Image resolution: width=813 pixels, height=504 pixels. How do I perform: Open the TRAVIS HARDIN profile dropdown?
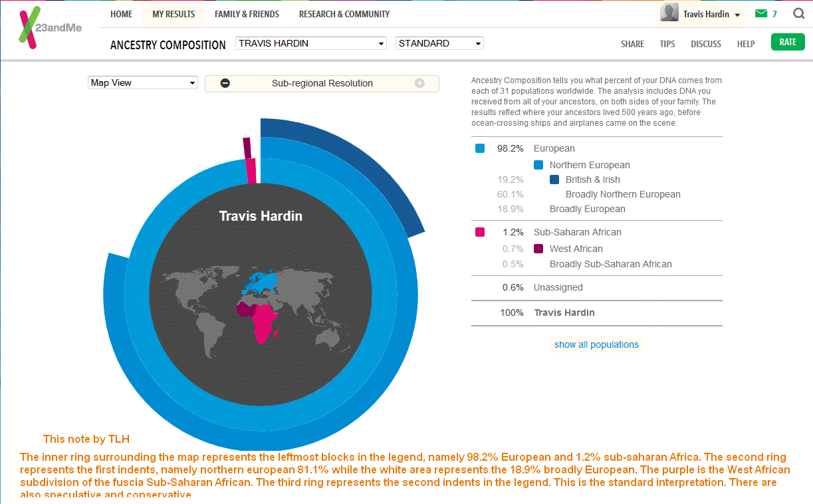311,43
